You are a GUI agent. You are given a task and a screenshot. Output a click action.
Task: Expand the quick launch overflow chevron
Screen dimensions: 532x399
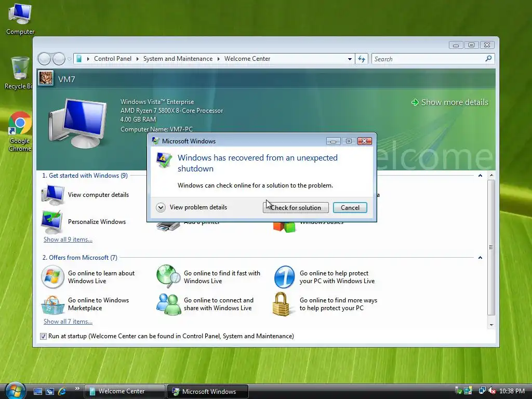point(77,389)
